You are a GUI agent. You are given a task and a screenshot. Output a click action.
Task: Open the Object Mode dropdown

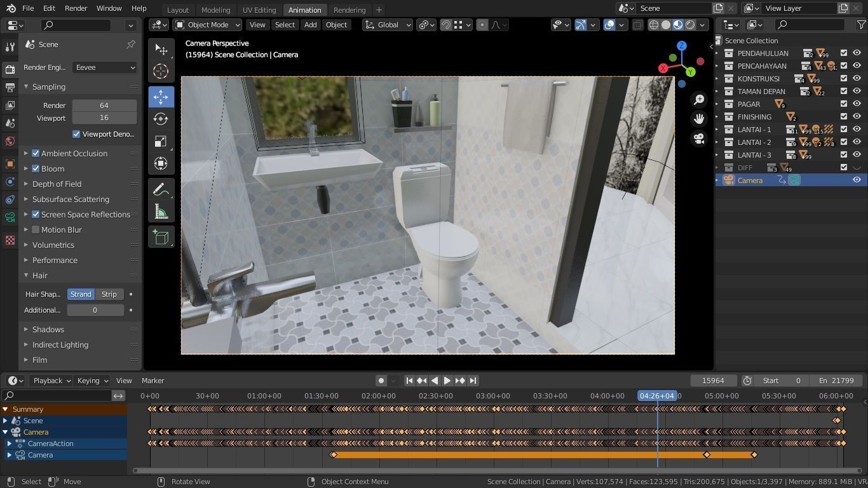(208, 25)
